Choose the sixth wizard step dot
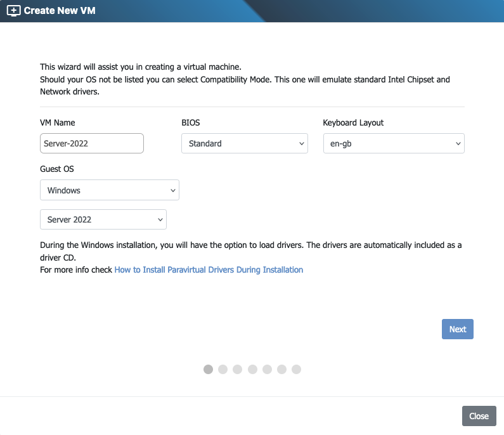Viewport: 504px width, 435px height. [281, 369]
